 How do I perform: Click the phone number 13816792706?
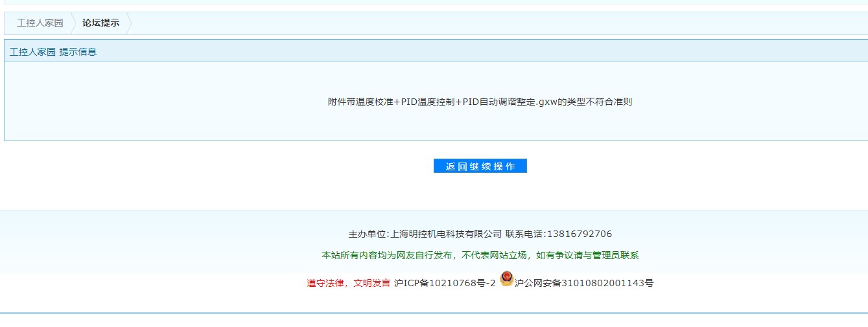pos(580,234)
